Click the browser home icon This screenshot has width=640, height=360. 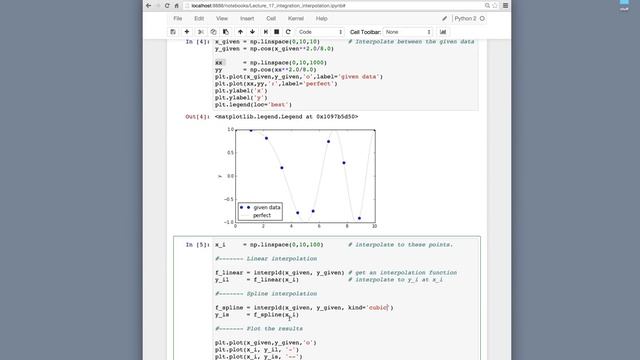coord(176,6)
